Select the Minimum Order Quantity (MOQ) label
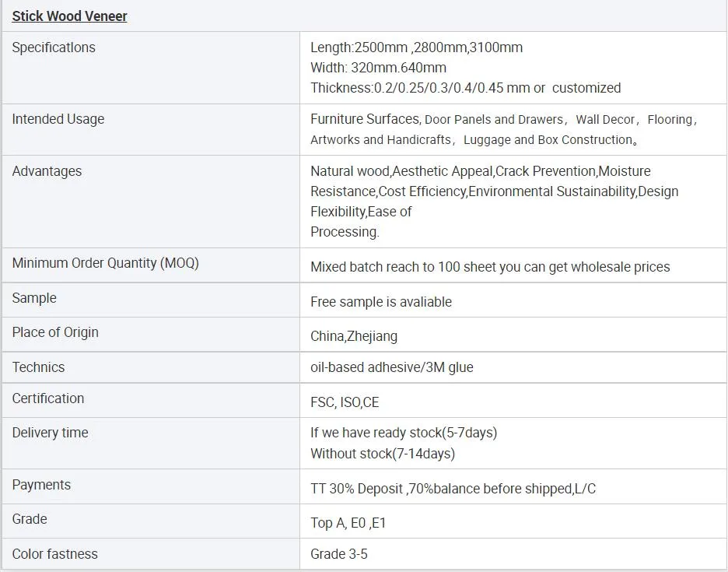728x572 pixels. pyautogui.click(x=106, y=263)
